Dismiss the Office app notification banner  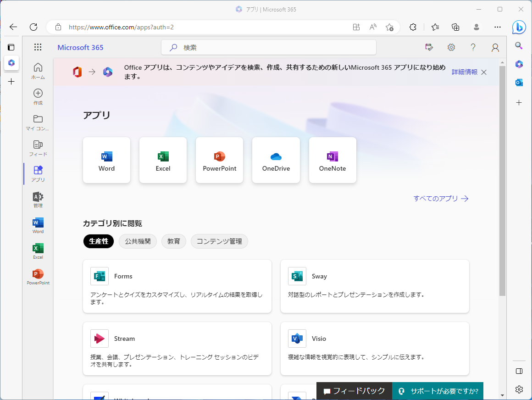[484, 72]
